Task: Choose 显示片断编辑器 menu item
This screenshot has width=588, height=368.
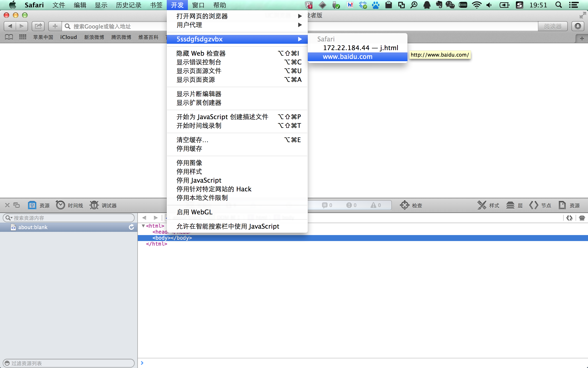Action: (x=237, y=94)
